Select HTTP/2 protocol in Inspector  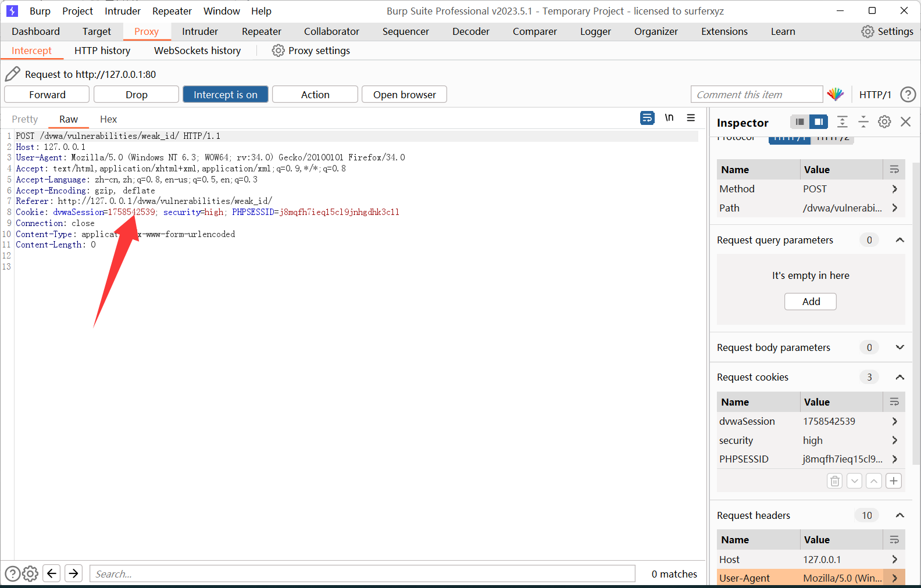[832, 139]
